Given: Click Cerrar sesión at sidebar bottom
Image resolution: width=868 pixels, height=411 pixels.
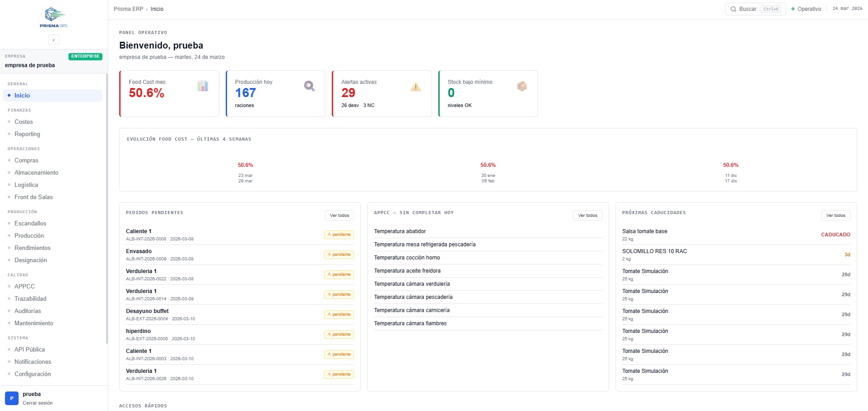Looking at the screenshot, I should point(38,403).
